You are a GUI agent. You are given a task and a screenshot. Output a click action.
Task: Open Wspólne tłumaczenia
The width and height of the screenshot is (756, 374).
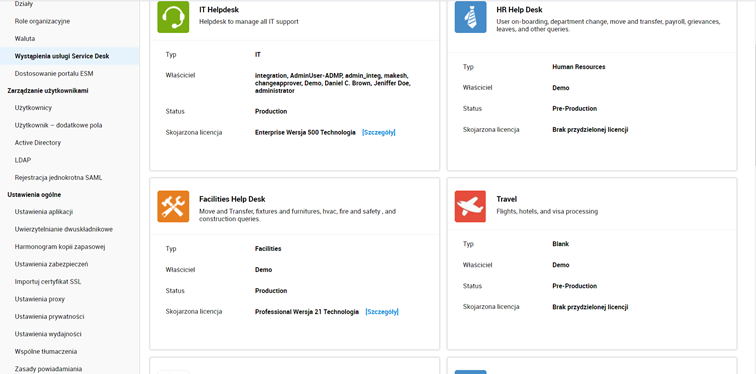(x=46, y=351)
